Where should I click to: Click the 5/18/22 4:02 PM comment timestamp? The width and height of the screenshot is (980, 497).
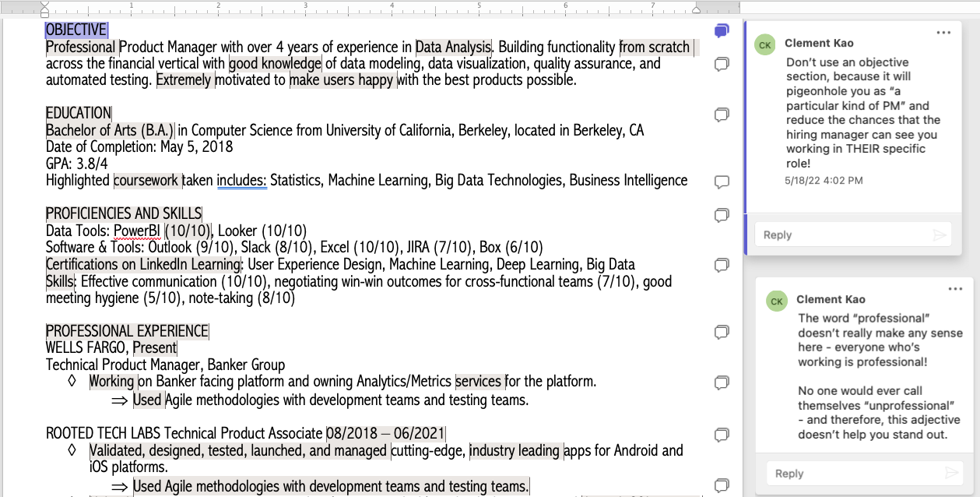tap(824, 180)
